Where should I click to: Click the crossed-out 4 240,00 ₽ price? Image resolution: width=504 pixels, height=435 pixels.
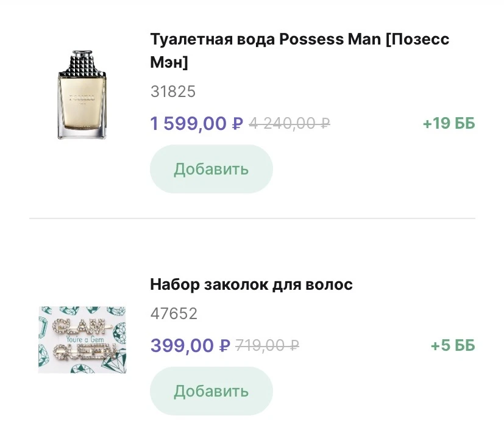point(289,124)
